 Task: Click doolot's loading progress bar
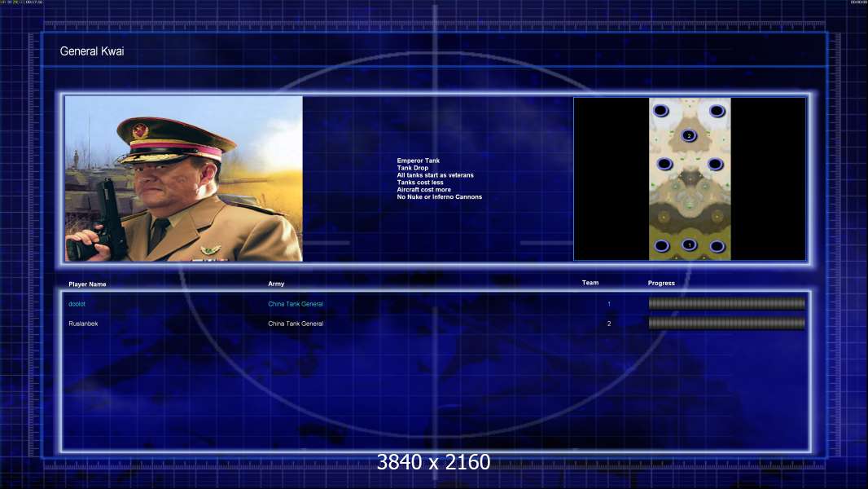tap(727, 303)
